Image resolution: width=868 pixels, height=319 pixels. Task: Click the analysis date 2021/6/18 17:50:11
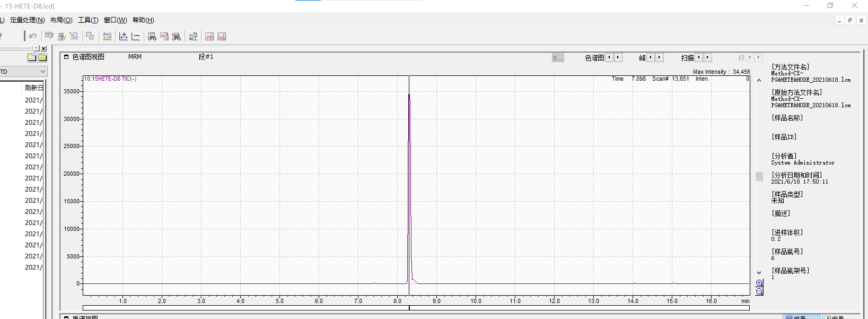click(x=800, y=182)
